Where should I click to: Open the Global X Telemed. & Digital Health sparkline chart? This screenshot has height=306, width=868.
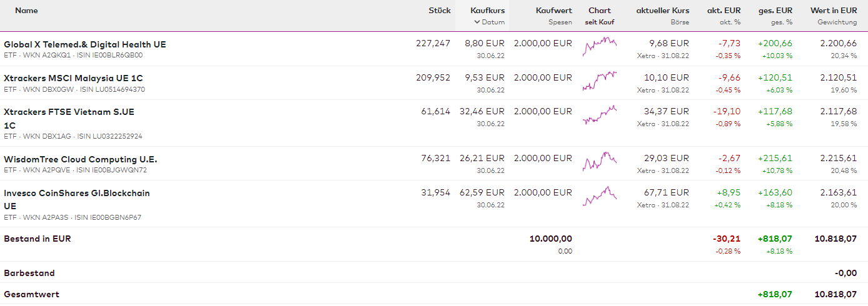(x=600, y=46)
